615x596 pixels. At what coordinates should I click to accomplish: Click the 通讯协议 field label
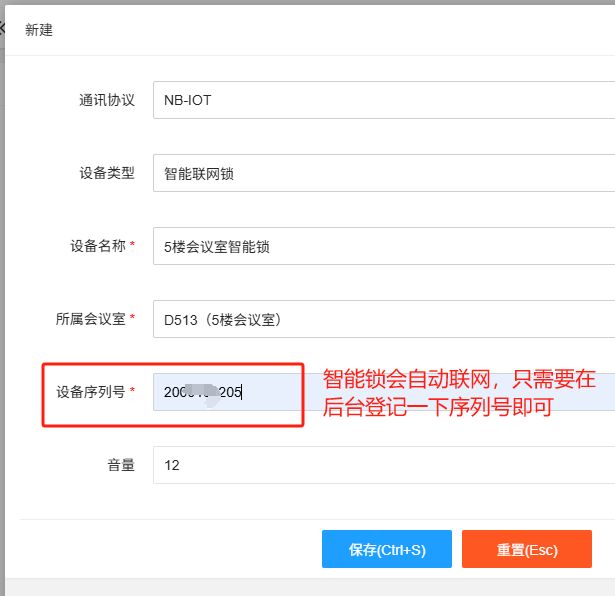coord(107,101)
